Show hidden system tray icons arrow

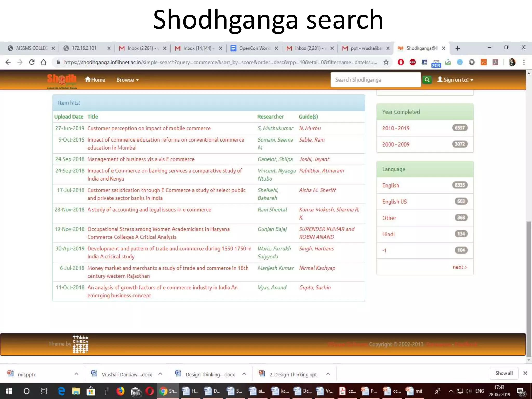click(x=451, y=391)
